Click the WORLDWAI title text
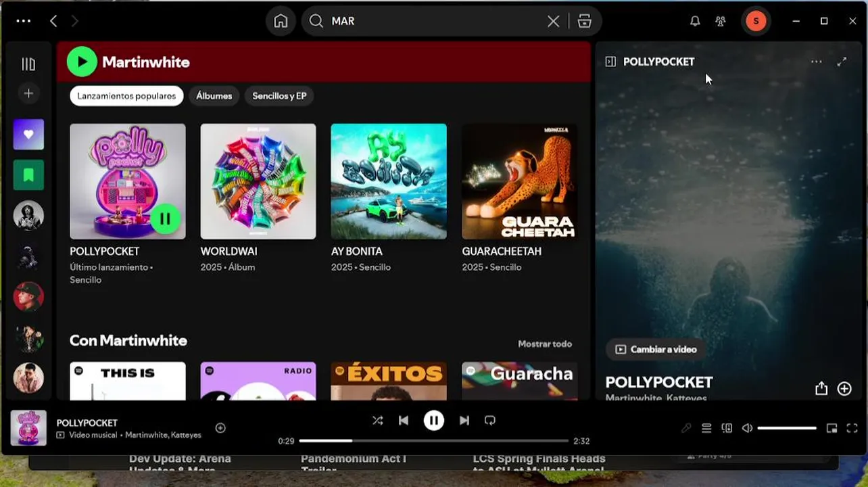868x487 pixels. click(228, 251)
